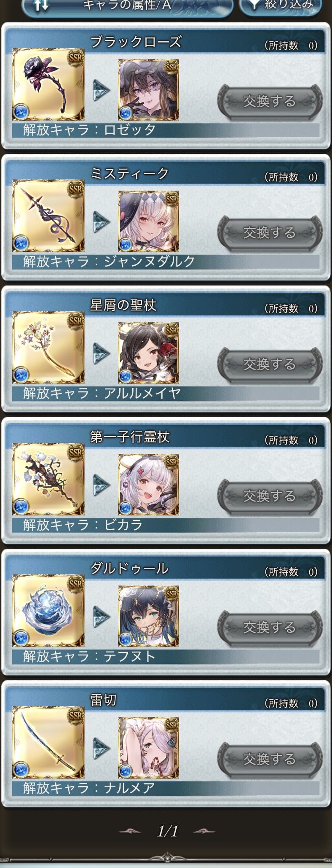332x868 pixels.
Task: Tap the ダルドゥール orb weapon icon
Action: click(48, 611)
